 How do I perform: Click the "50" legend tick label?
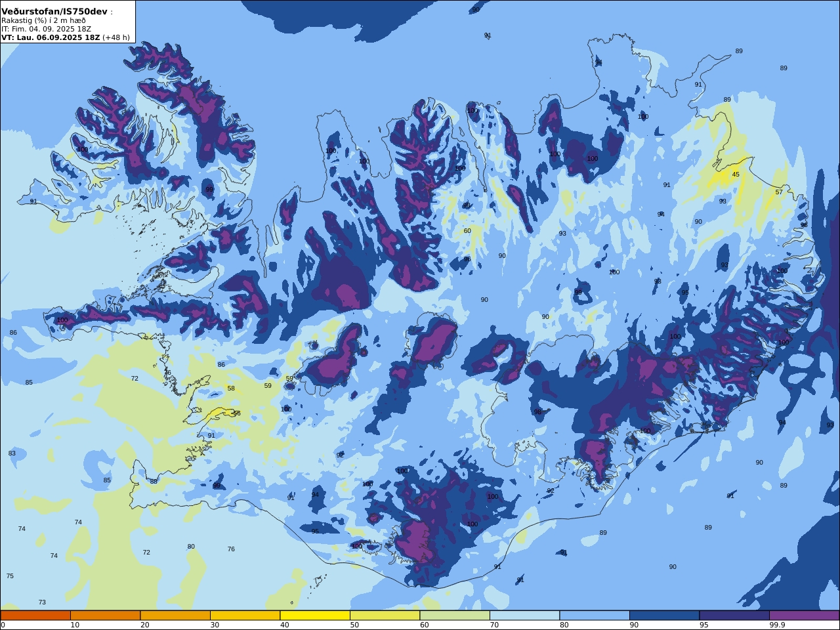(354, 625)
